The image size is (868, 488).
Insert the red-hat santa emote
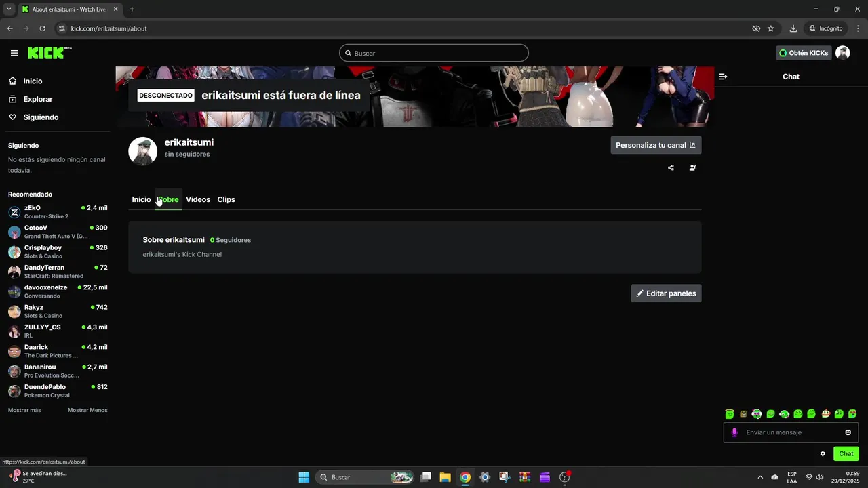point(825,414)
